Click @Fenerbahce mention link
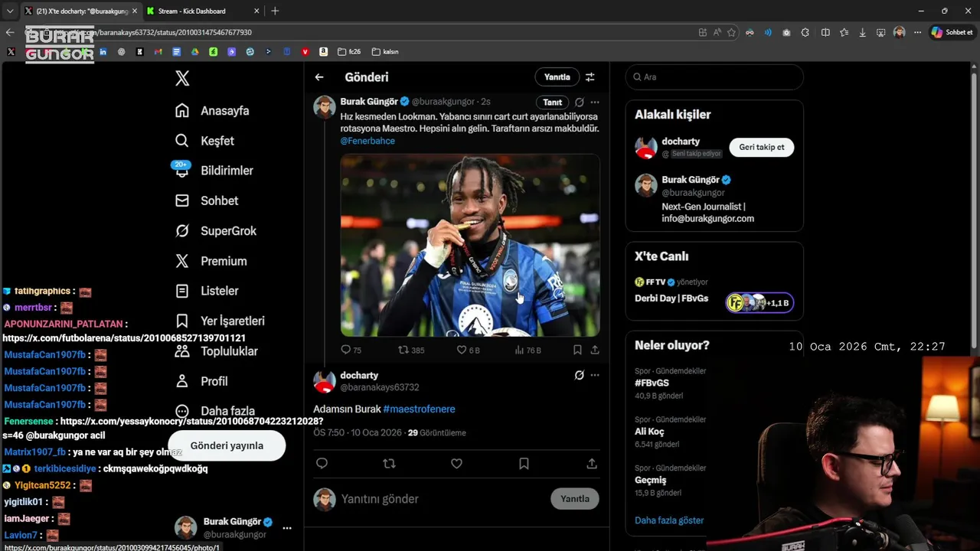 (367, 141)
